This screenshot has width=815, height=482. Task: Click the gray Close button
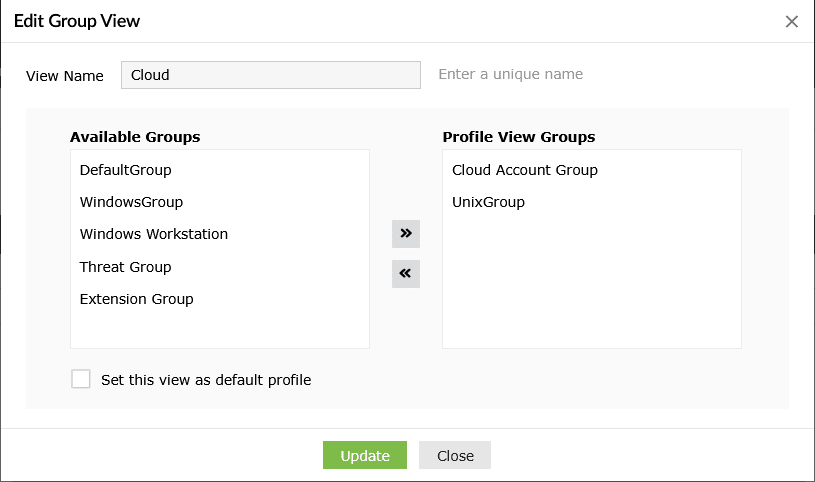pos(455,455)
